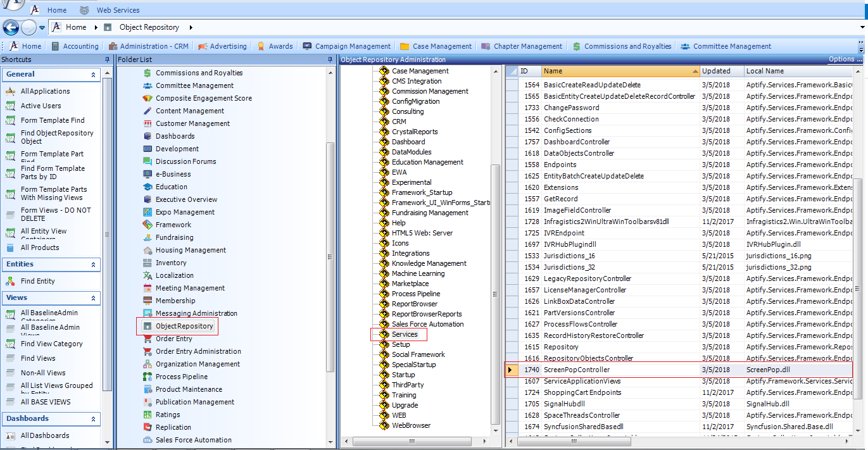The width and height of the screenshot is (868, 450).
Task: Click the Back navigation arrow button
Action: [x=10, y=27]
